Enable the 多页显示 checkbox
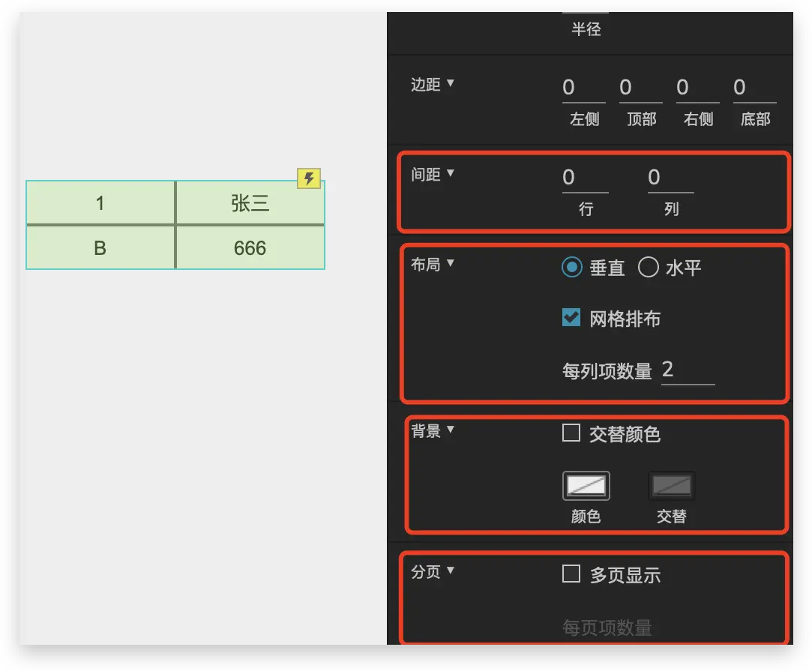Image resolution: width=812 pixels, height=671 pixels. click(x=571, y=574)
